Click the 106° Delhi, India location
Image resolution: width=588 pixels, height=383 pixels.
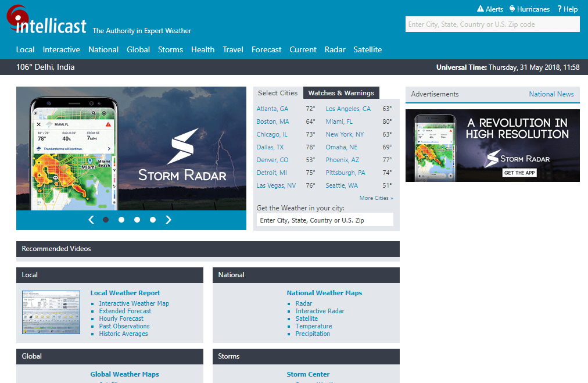tap(45, 67)
